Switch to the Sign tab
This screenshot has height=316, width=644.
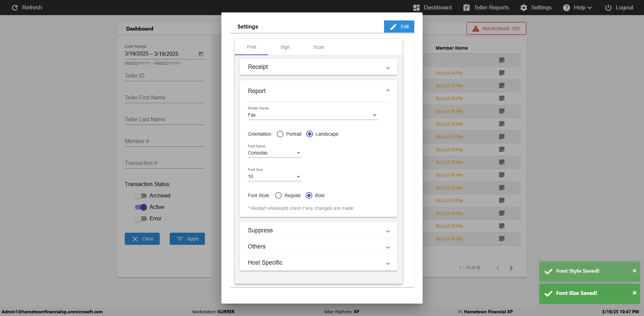pyautogui.click(x=285, y=47)
